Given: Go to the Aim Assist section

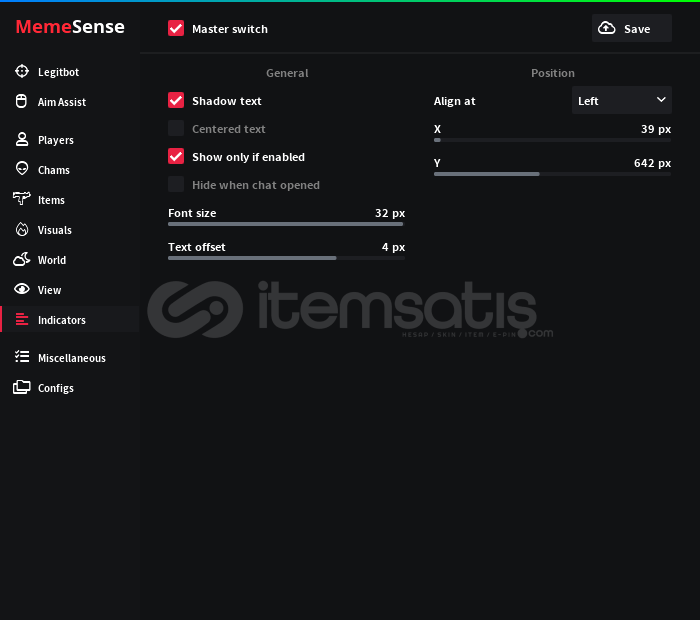Looking at the screenshot, I should [x=70, y=102].
